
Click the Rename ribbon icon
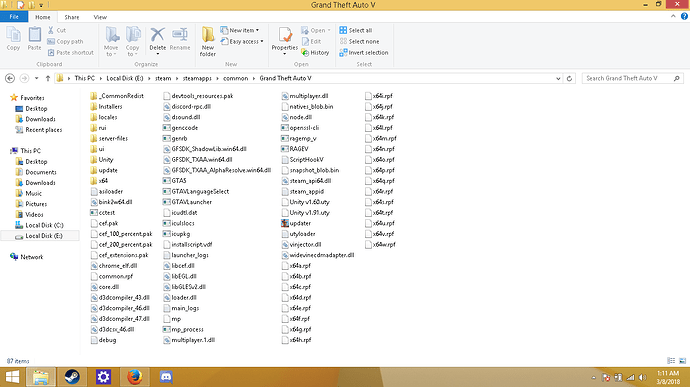click(x=180, y=39)
